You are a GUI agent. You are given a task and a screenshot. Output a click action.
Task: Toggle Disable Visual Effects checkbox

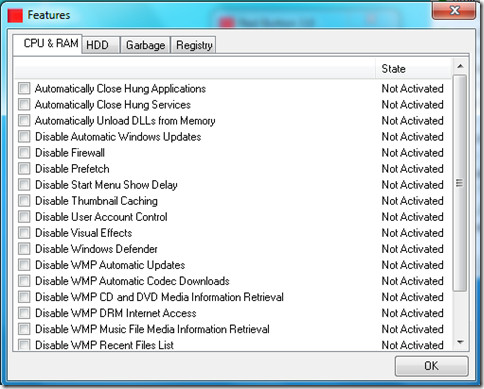[24, 232]
